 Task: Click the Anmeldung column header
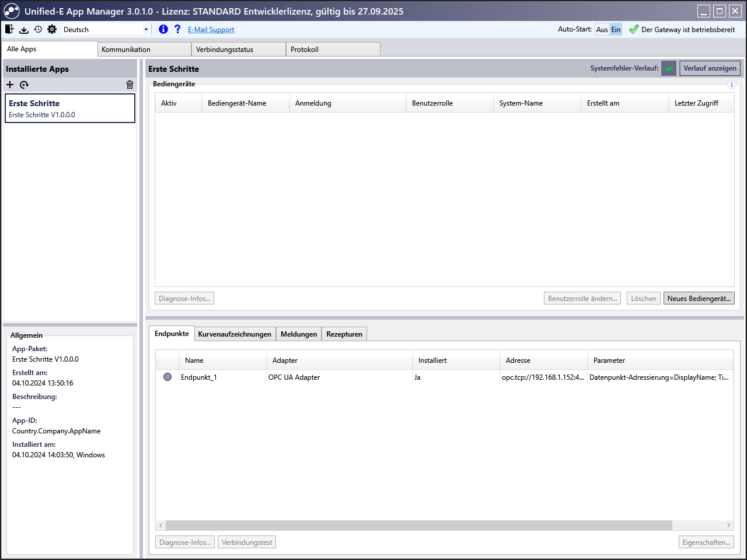[348, 103]
